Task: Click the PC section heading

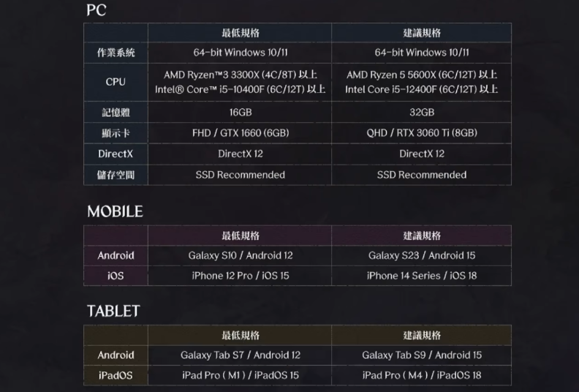Action: tap(96, 10)
